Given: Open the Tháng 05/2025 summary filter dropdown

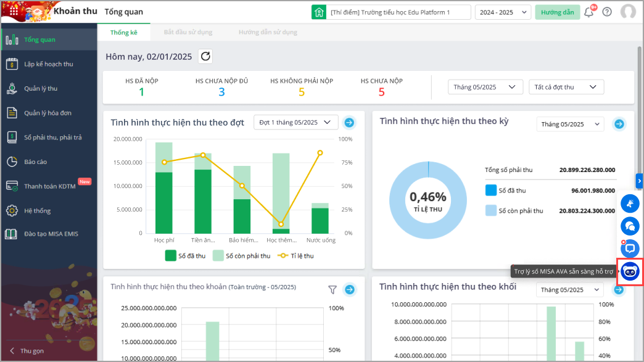Looking at the screenshot, I should point(485,87).
